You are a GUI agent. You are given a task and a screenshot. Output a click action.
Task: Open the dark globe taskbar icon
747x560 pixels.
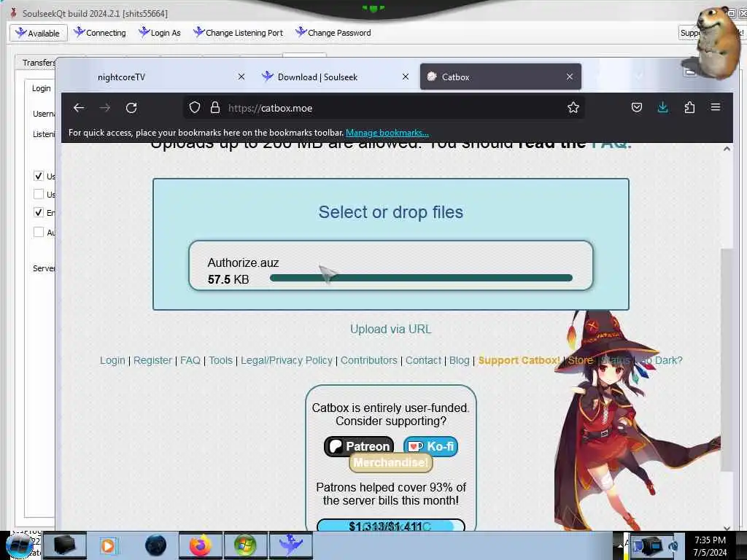tap(156, 545)
